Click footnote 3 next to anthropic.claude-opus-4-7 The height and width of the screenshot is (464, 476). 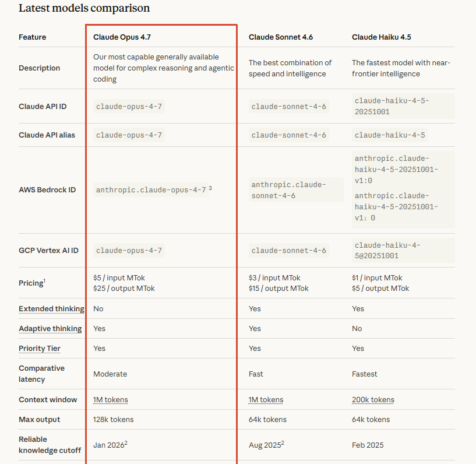coord(210,188)
